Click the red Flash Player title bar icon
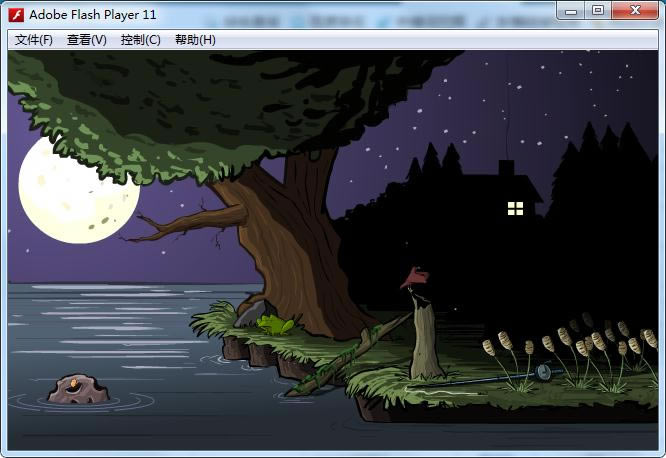This screenshot has height=458, width=666. coord(16,14)
